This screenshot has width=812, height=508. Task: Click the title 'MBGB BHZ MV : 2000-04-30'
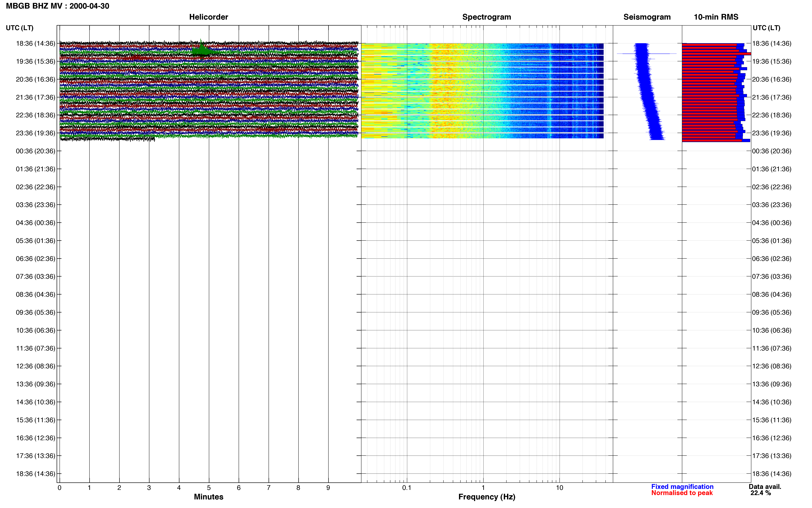coord(57,6)
